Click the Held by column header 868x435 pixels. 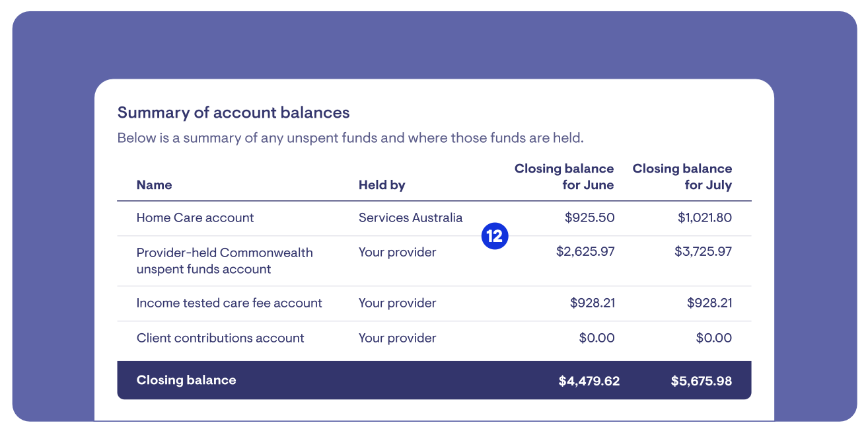[x=382, y=185]
